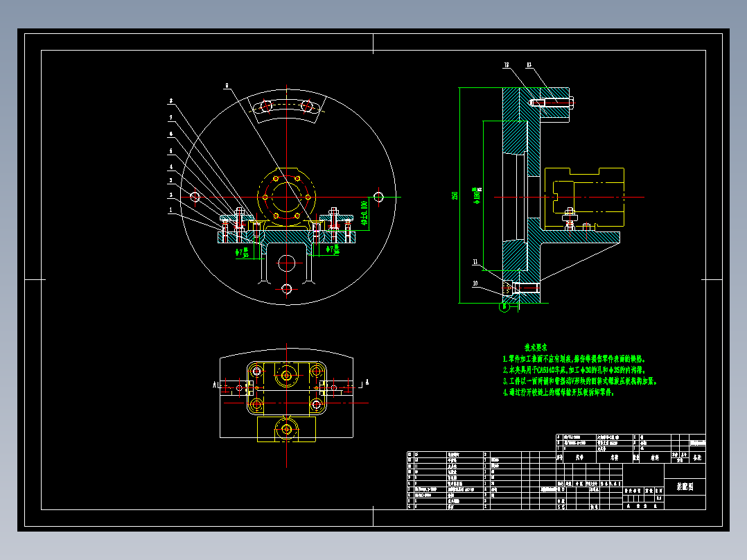The image size is (747, 560).
Task: Click the 材料 column header in parts list
Action: point(655,457)
